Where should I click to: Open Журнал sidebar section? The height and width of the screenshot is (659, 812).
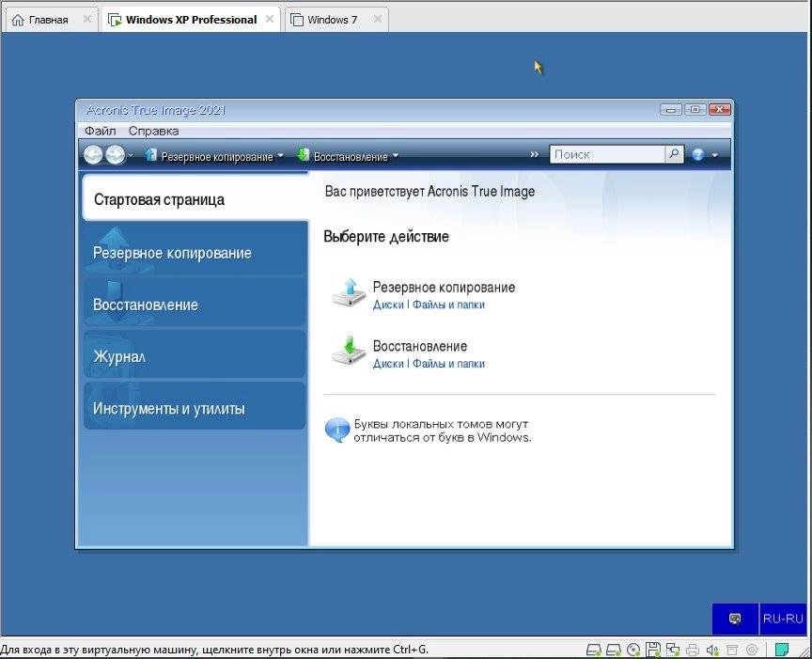(x=195, y=355)
